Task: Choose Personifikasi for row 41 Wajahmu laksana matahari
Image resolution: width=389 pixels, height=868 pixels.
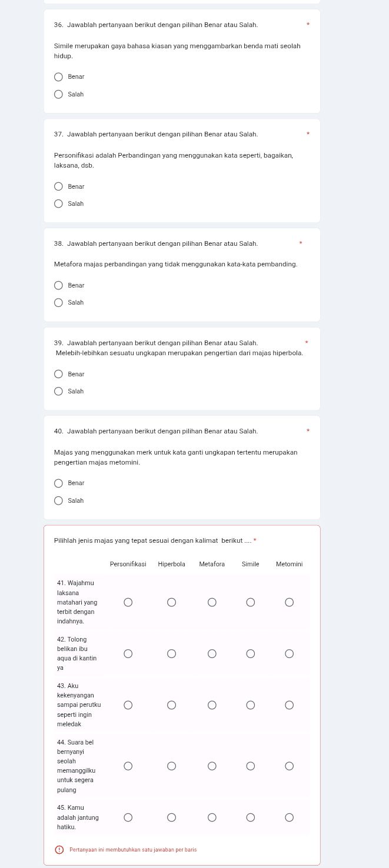Action: click(128, 602)
